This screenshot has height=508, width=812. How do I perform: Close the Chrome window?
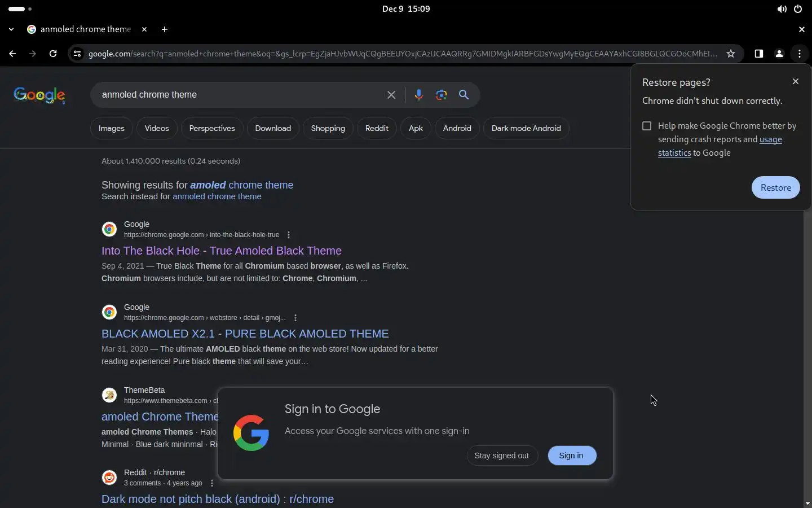point(802,29)
